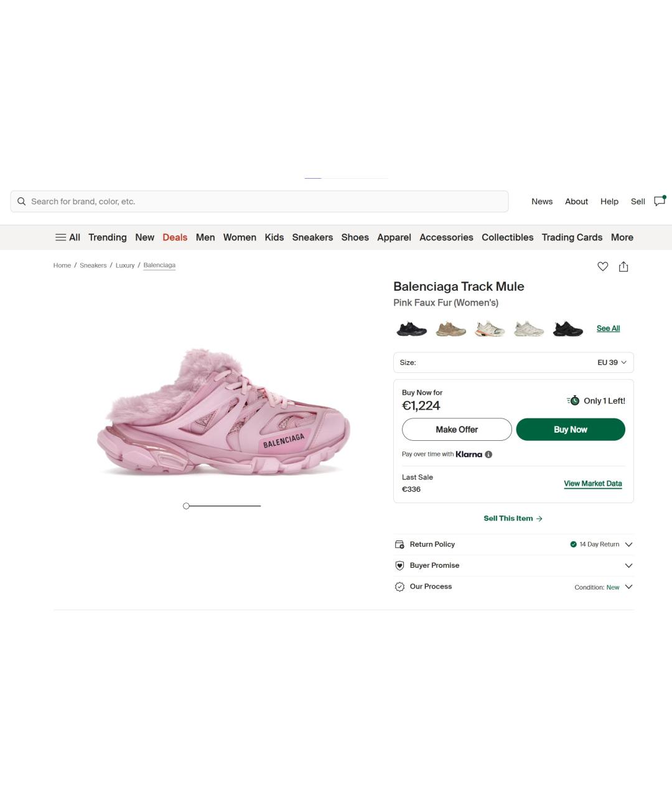Image resolution: width=672 pixels, height=797 pixels.
Task: Open the hamburger All menu icon
Action: [61, 237]
